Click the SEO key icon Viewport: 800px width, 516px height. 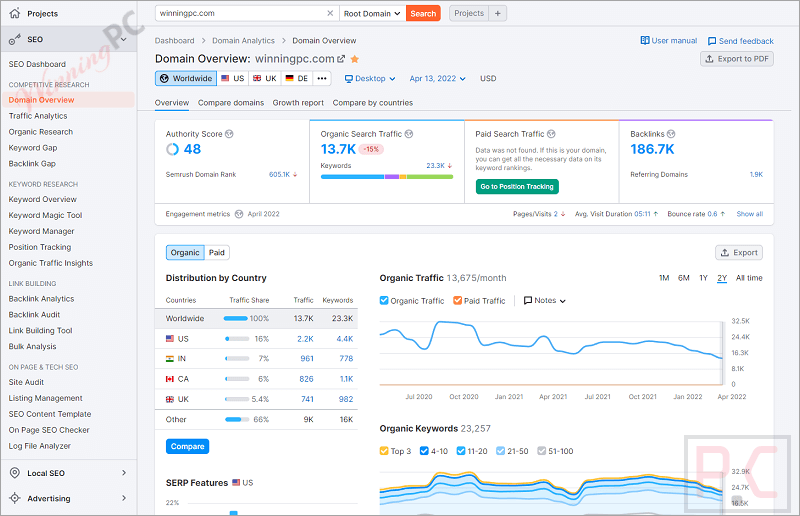(15, 39)
